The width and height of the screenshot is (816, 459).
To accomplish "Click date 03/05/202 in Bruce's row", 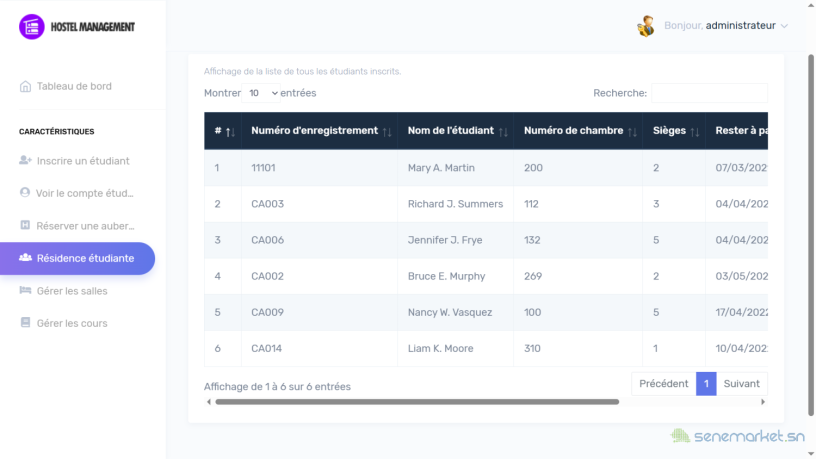I will (742, 276).
